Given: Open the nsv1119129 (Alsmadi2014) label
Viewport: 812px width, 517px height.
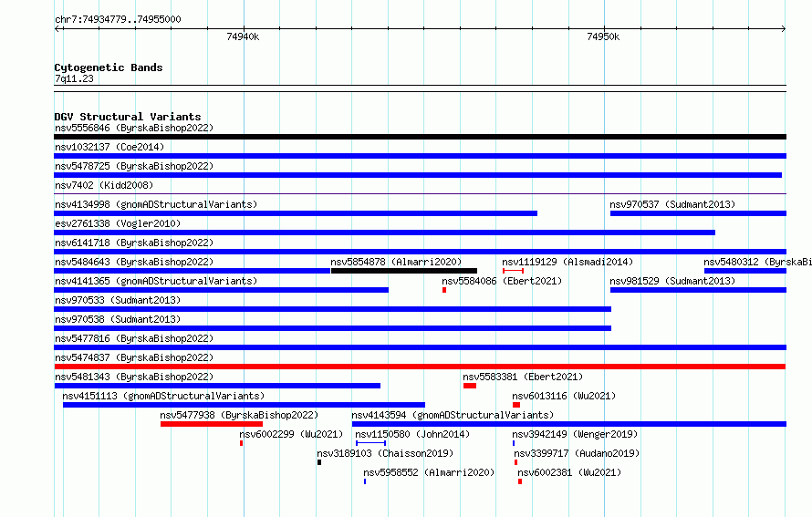Looking at the screenshot, I should click(567, 262).
